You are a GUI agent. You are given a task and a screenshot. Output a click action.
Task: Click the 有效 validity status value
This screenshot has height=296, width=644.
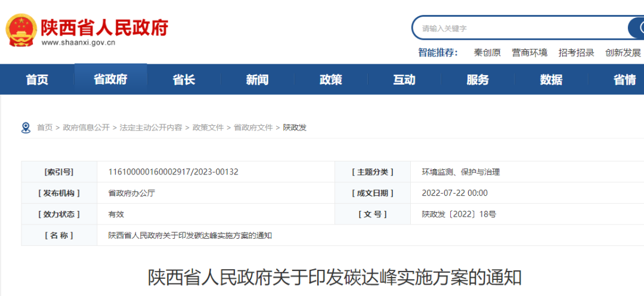coord(116,214)
